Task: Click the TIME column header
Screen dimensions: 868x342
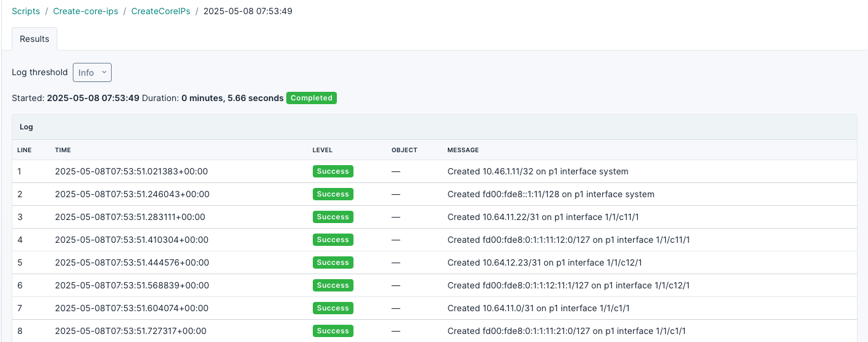Action: coord(63,150)
